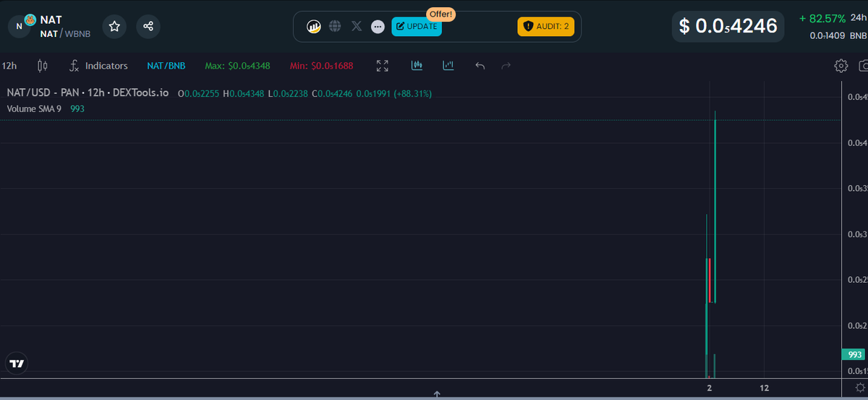The image size is (868, 400).
Task: Toggle the candle trades overlay icon
Action: coord(417,65)
